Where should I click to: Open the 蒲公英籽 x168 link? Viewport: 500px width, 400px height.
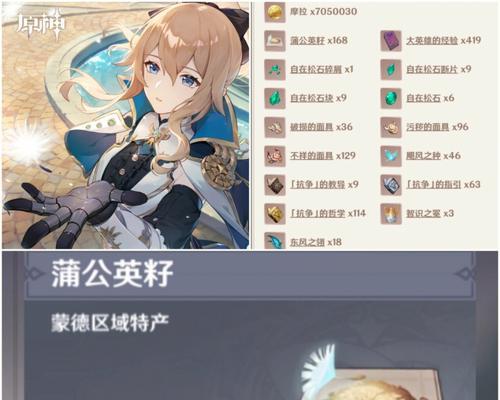click(x=319, y=41)
